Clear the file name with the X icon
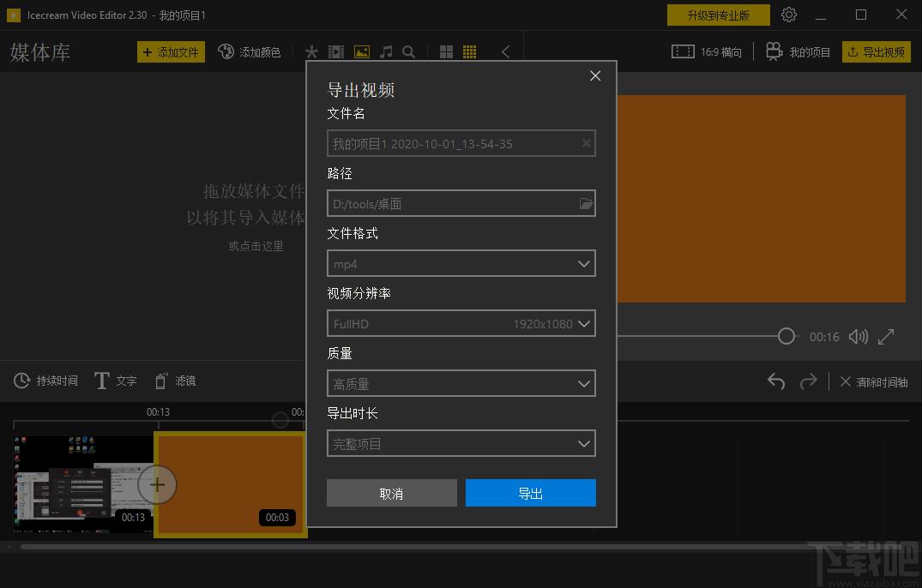922x588 pixels. click(587, 144)
